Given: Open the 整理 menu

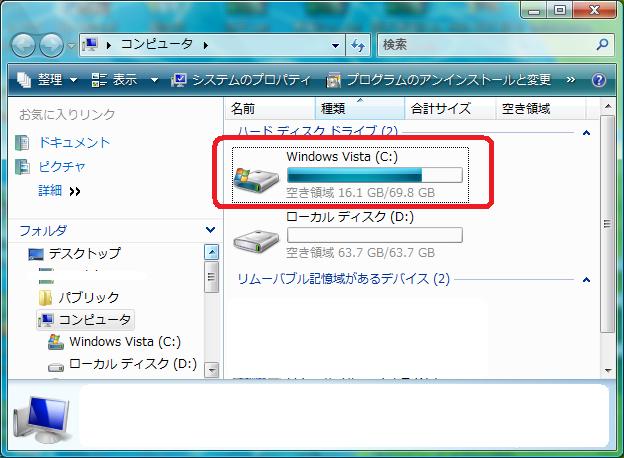Looking at the screenshot, I should 47,80.
